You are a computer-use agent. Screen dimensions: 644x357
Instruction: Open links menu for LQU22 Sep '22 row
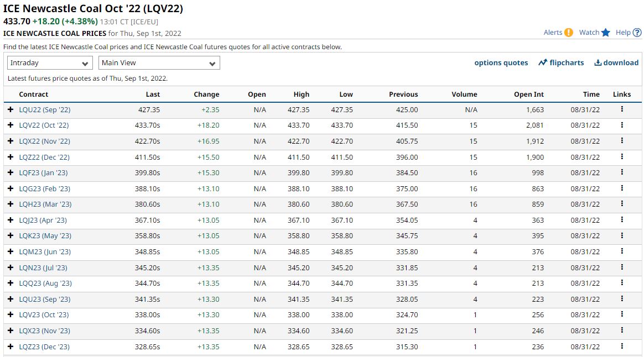(x=622, y=109)
